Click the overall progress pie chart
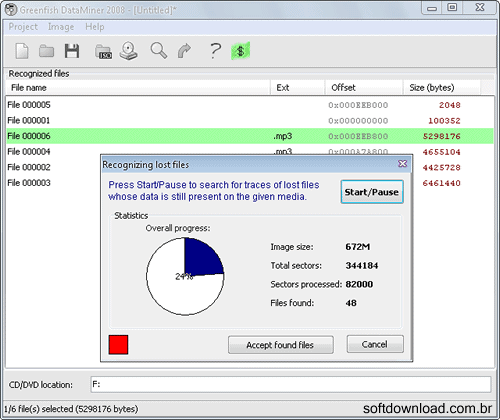 pyautogui.click(x=185, y=276)
